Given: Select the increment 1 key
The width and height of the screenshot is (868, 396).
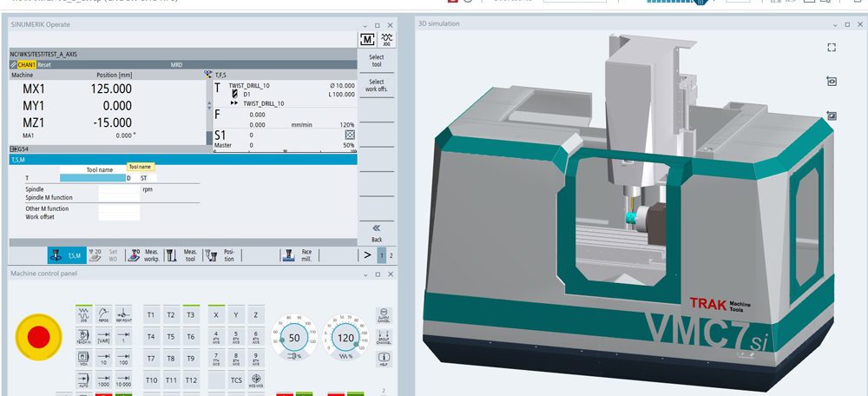Looking at the screenshot, I should [123, 336].
